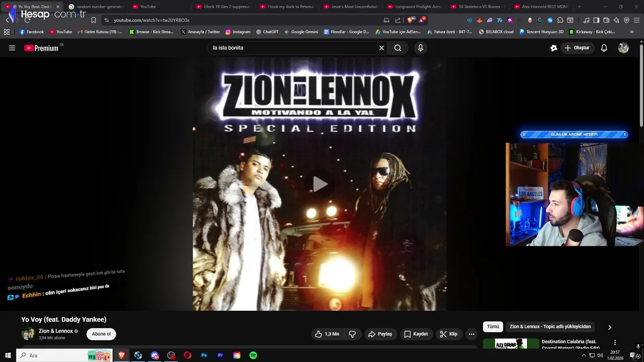
Task: Open the YouTube guide hamburger menu
Action: (12, 48)
